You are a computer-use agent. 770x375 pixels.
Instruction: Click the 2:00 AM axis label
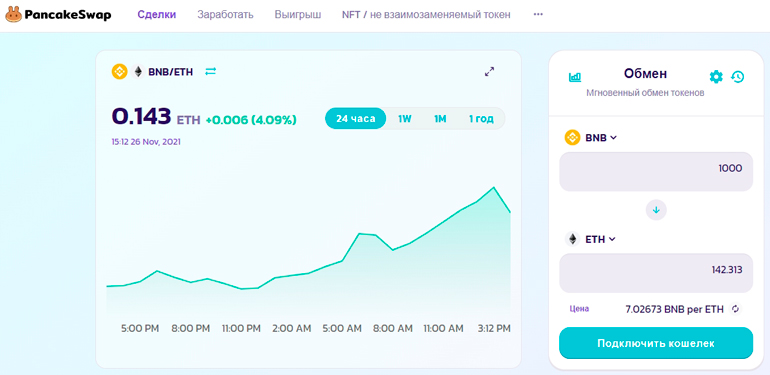coord(292,328)
